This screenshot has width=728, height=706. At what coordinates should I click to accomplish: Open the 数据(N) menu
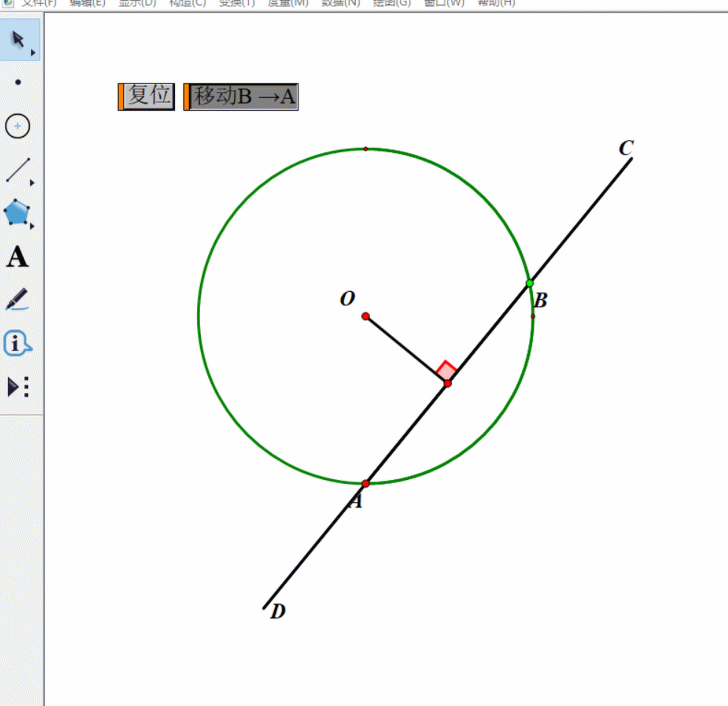[341, 3]
